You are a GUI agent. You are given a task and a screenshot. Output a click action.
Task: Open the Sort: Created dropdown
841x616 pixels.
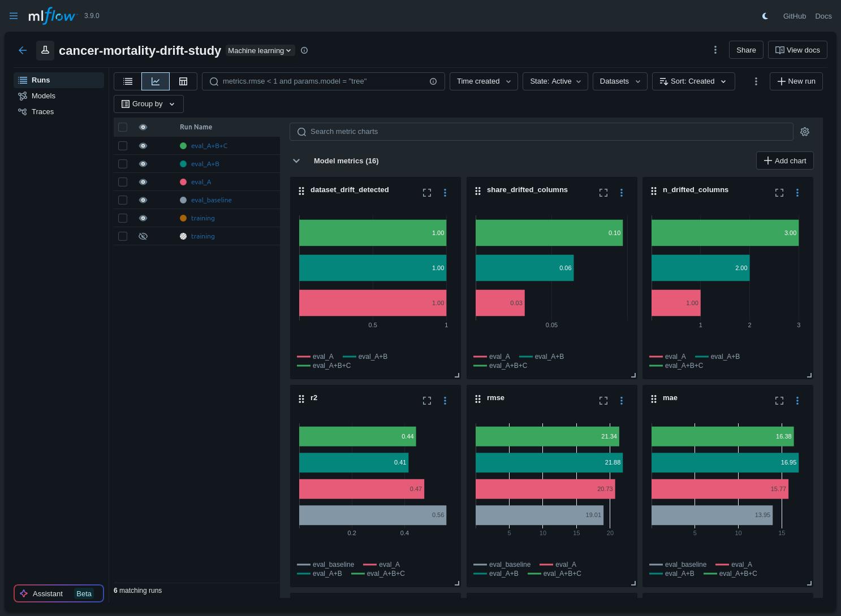coord(693,81)
